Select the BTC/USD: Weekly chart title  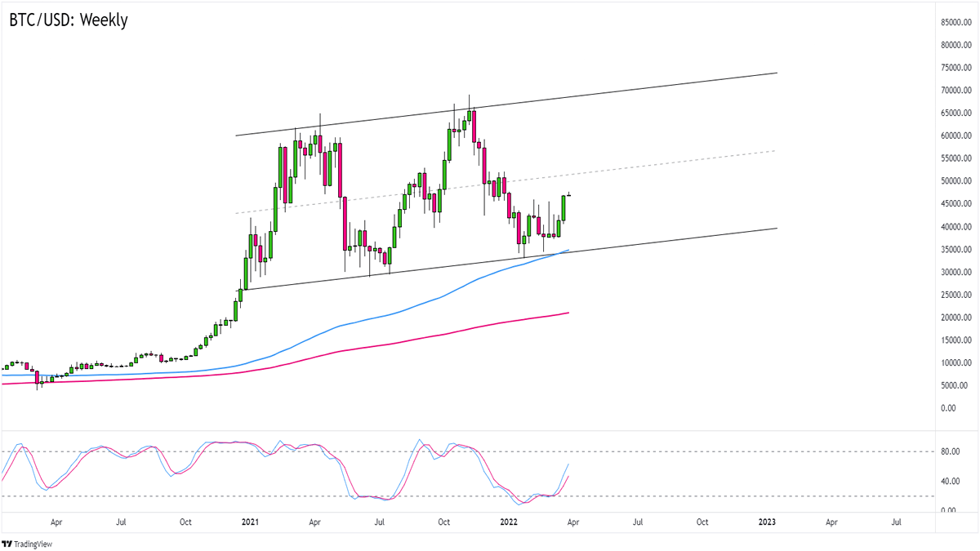pos(68,20)
